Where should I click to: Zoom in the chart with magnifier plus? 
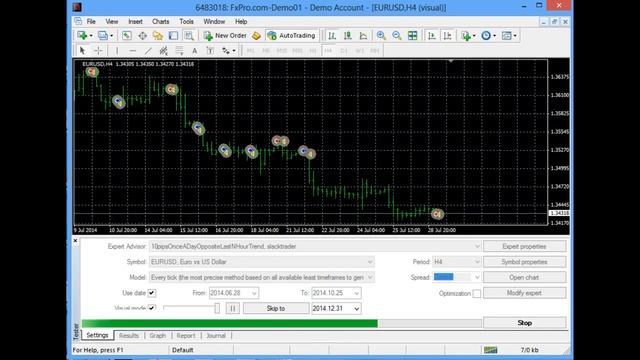coord(381,36)
